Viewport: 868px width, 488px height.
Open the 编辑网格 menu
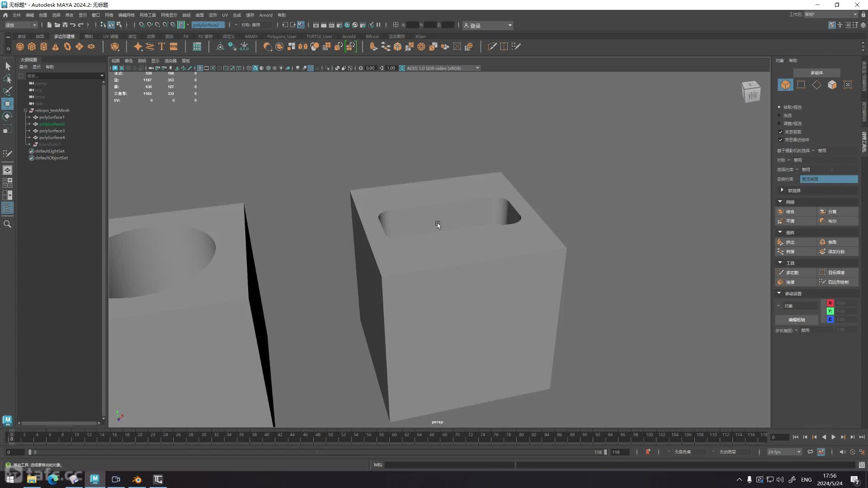point(126,15)
